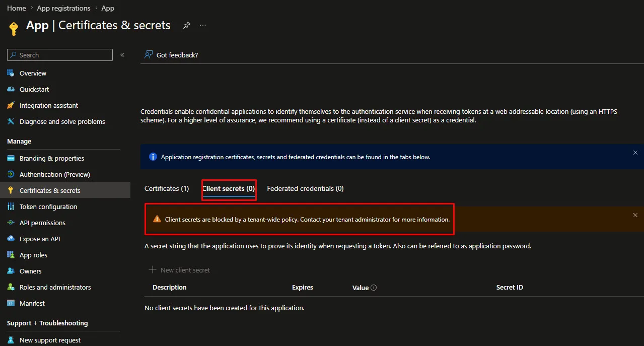
Task: Open Got feedback? link
Action: point(171,55)
